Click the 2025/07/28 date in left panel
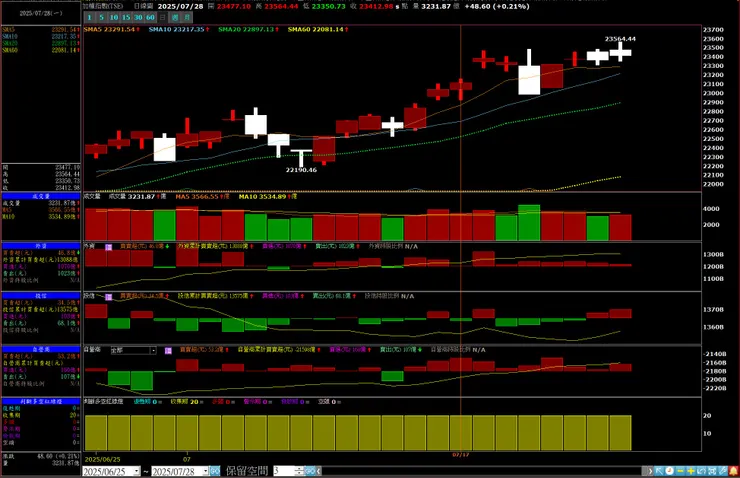Screen dimensions: 740x478 41,13
